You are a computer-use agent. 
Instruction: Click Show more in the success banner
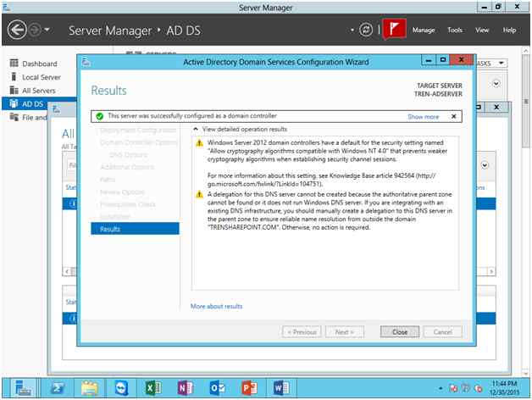423,117
